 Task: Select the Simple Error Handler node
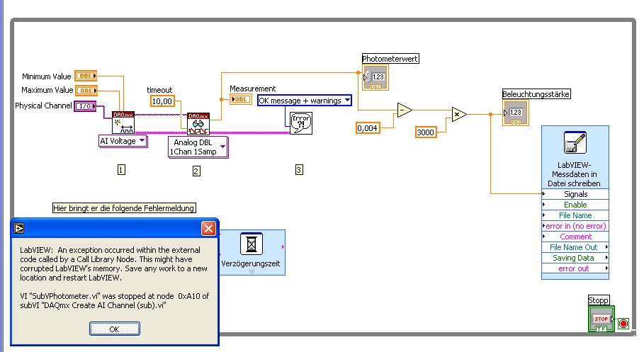click(301, 123)
